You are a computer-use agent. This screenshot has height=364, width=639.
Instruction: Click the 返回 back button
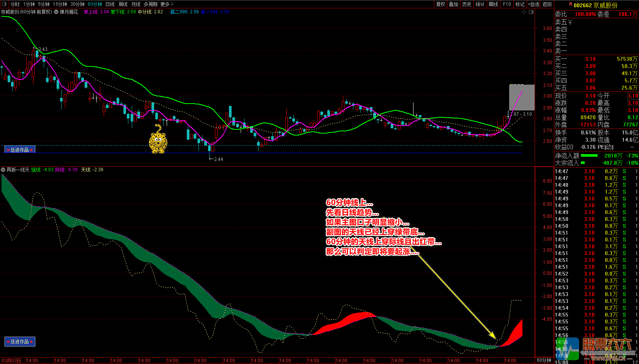tap(547, 4)
